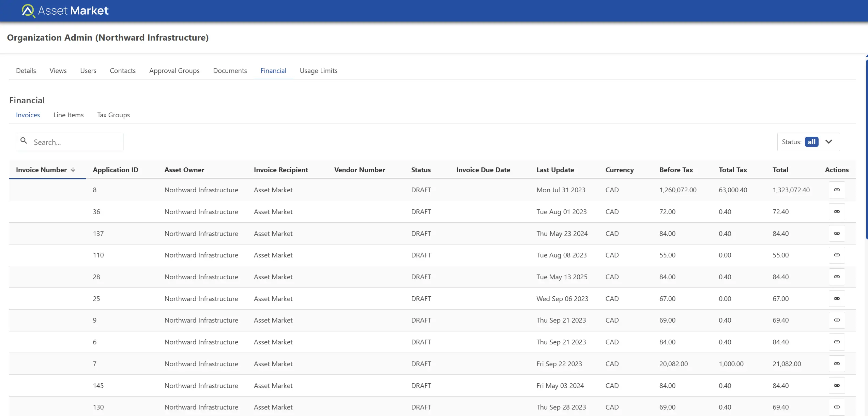Switch to the Views tab

tap(58, 71)
